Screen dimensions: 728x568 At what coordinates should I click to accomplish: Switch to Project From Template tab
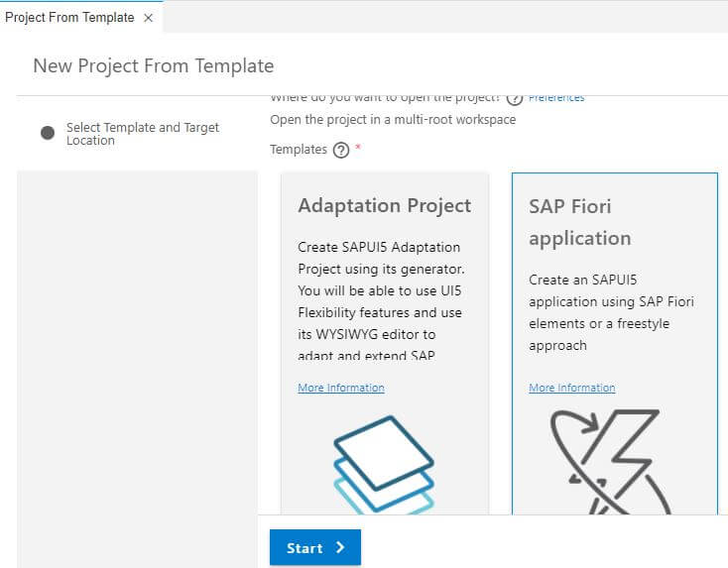tap(69, 18)
